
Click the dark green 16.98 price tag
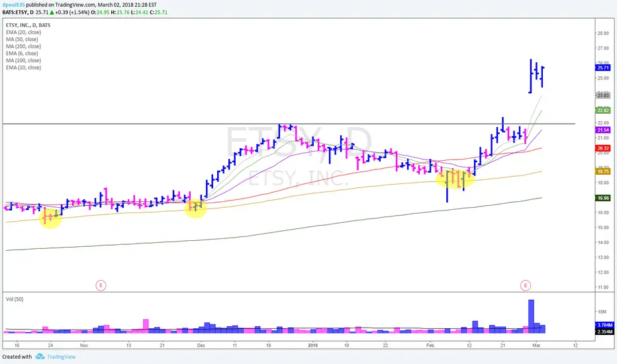click(603, 198)
